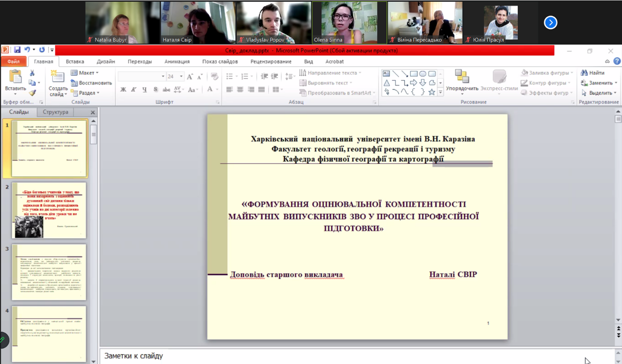
Task: Switch to the Вставка ribbon tab
Action: tap(75, 62)
